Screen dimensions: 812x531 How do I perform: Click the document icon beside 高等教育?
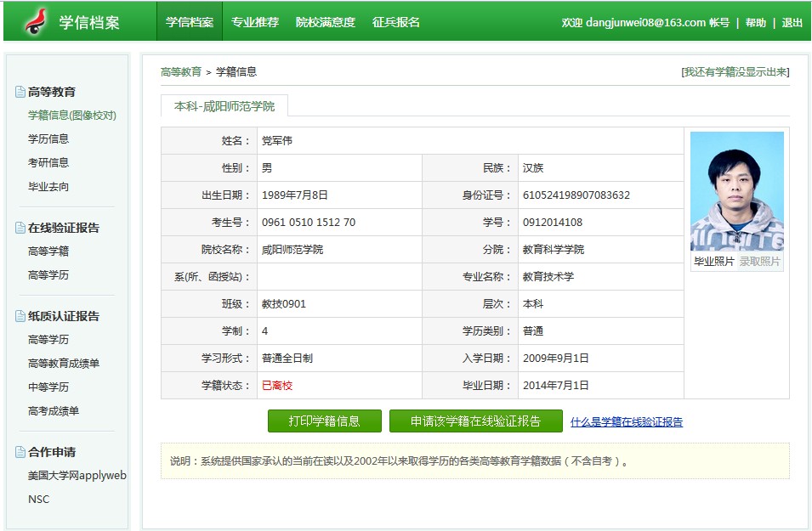point(20,92)
